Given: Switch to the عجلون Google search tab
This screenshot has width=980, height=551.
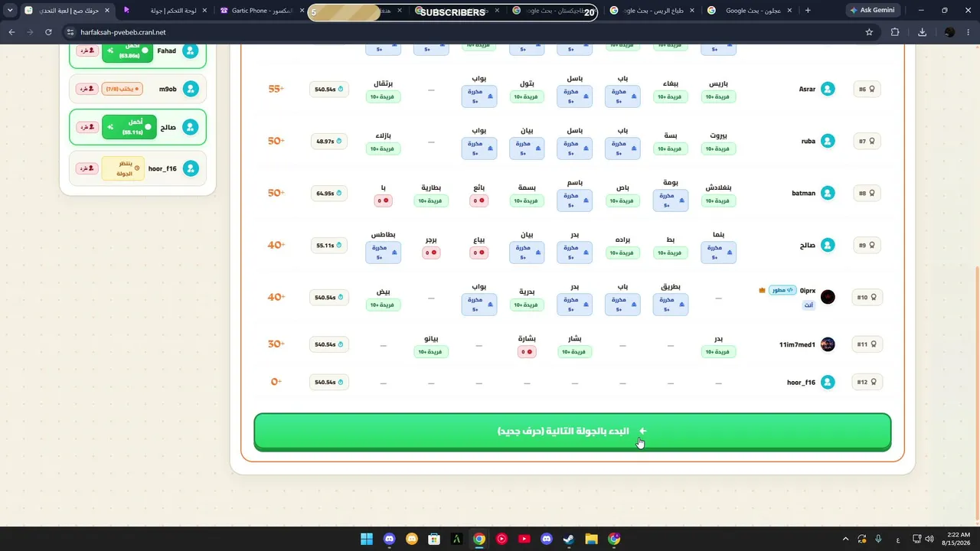Looking at the screenshot, I should [747, 11].
